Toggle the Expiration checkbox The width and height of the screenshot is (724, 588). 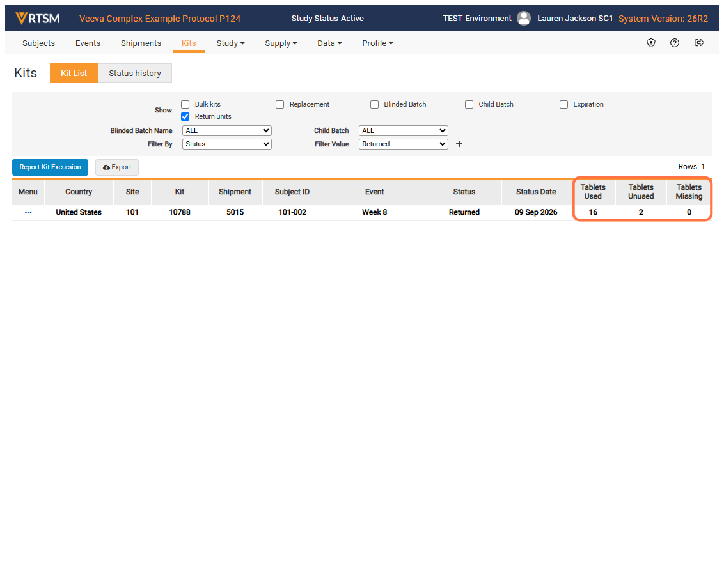coord(563,104)
